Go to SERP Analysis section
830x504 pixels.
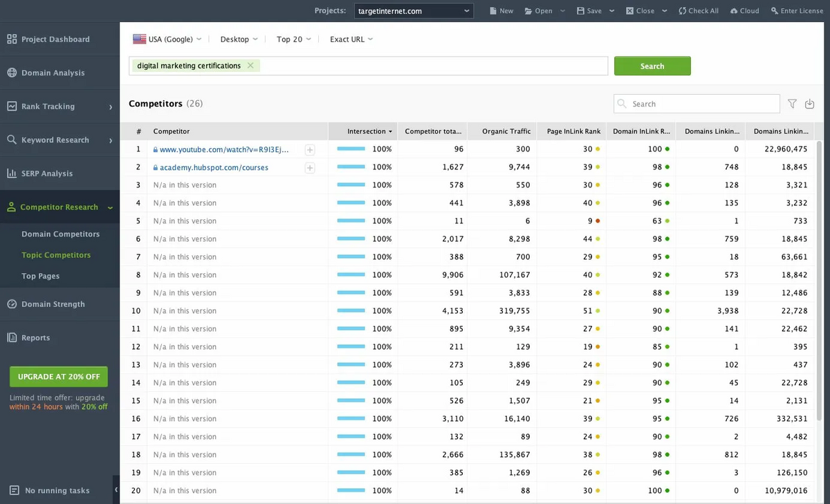click(47, 174)
